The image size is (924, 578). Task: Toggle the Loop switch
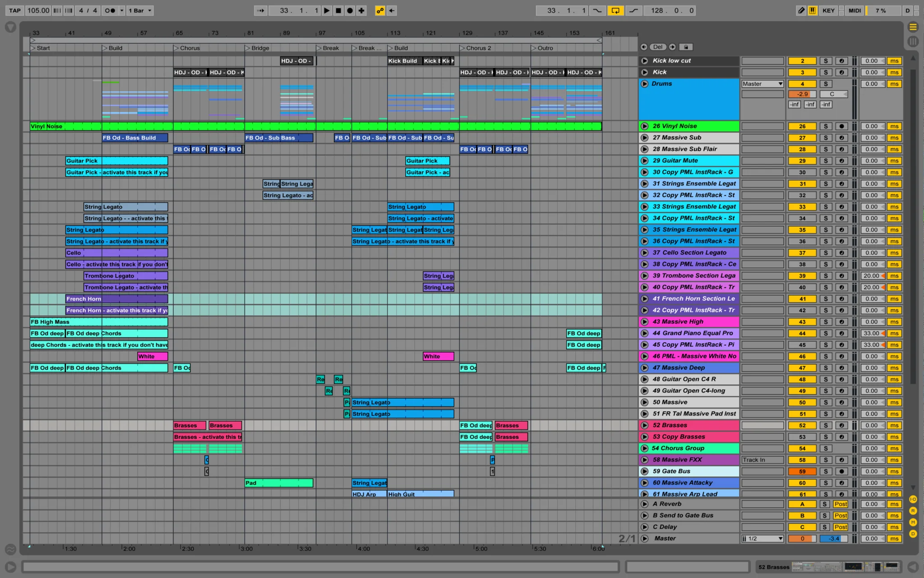tap(615, 10)
